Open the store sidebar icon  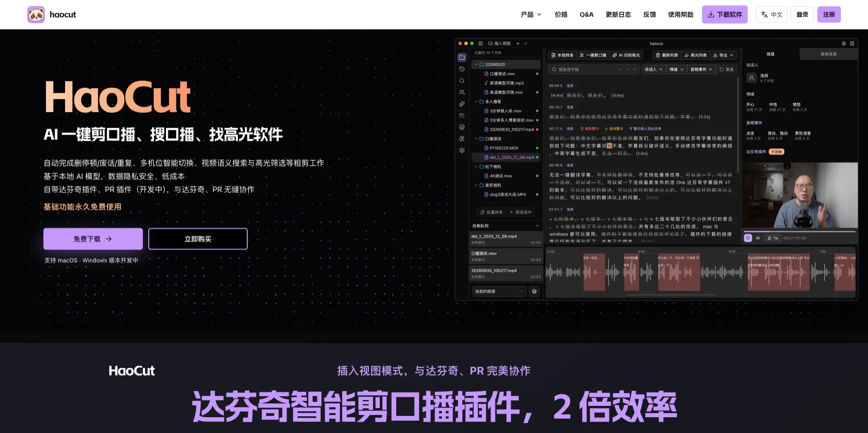(462, 127)
